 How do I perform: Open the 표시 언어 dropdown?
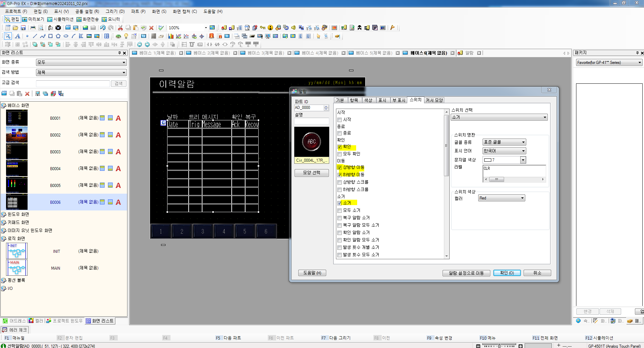pyautogui.click(x=504, y=151)
